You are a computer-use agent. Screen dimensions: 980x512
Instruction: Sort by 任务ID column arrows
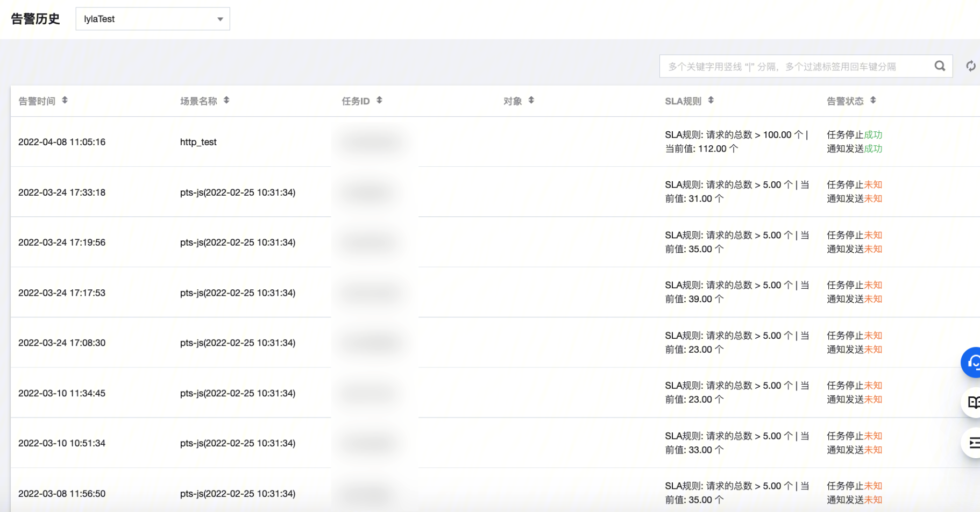click(x=379, y=100)
